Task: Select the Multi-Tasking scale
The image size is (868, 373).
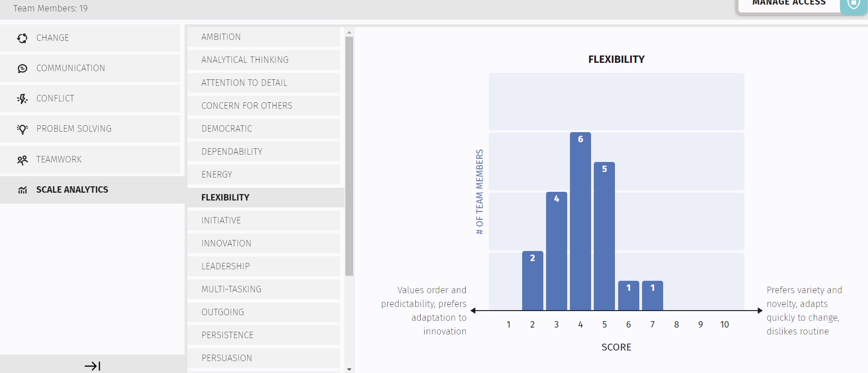Action: point(263,289)
